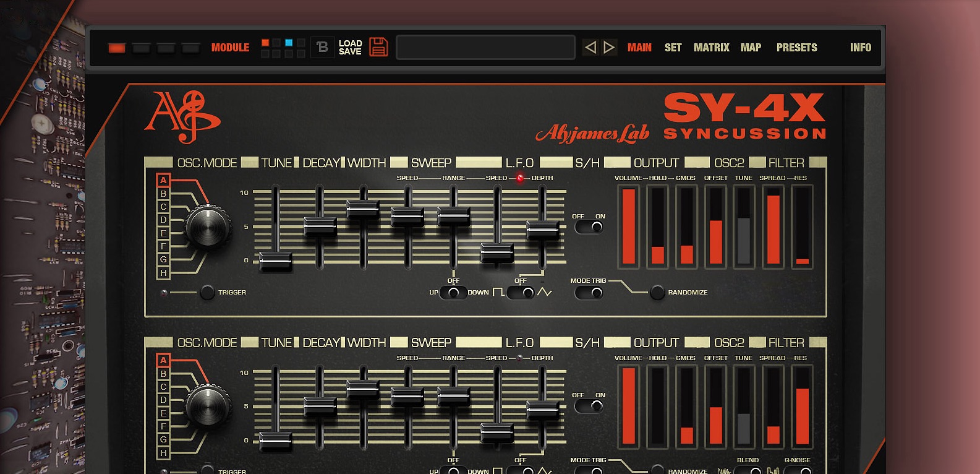The image size is (980, 474).
Task: Click the SAVE preset text button
Action: (x=350, y=51)
